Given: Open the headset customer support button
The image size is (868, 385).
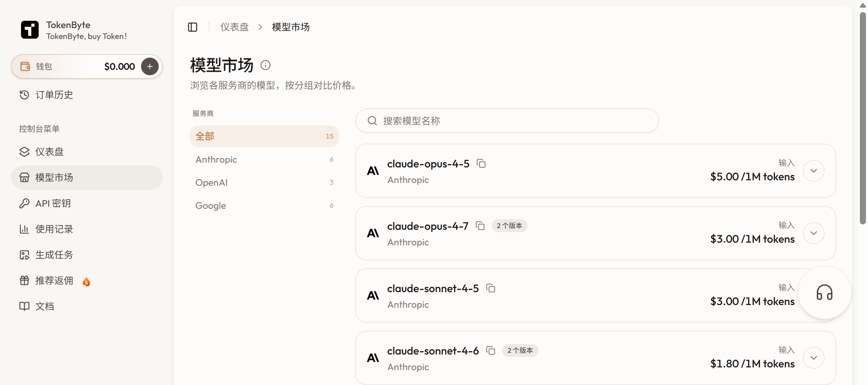Looking at the screenshot, I should point(825,292).
